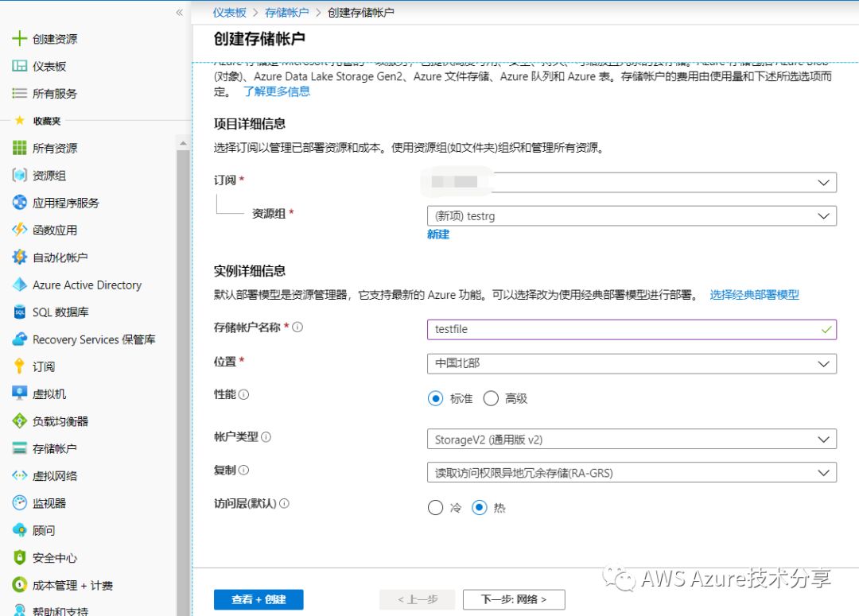The height and width of the screenshot is (616, 859).
Task: Expand the 资源组 dropdown showing testrg
Action: tap(632, 215)
